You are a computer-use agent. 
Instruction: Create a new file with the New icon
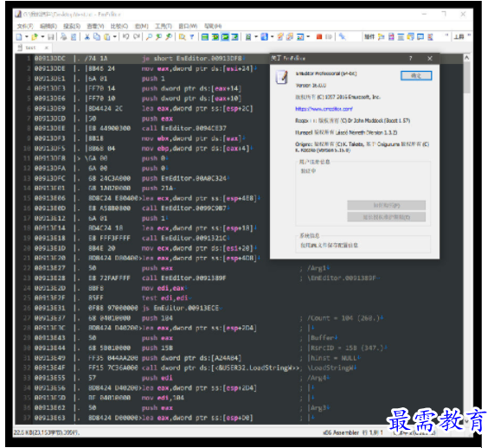coord(19,37)
